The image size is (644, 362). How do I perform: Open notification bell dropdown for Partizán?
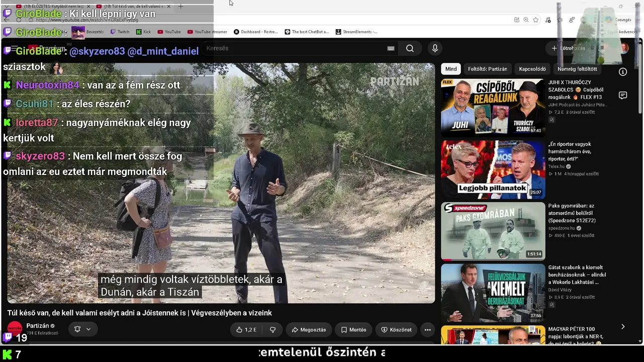83,329
